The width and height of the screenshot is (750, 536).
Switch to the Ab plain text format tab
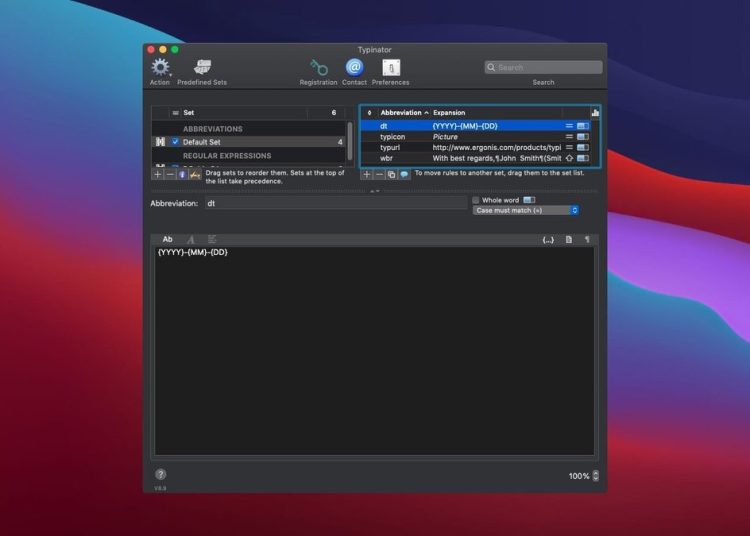(x=168, y=240)
